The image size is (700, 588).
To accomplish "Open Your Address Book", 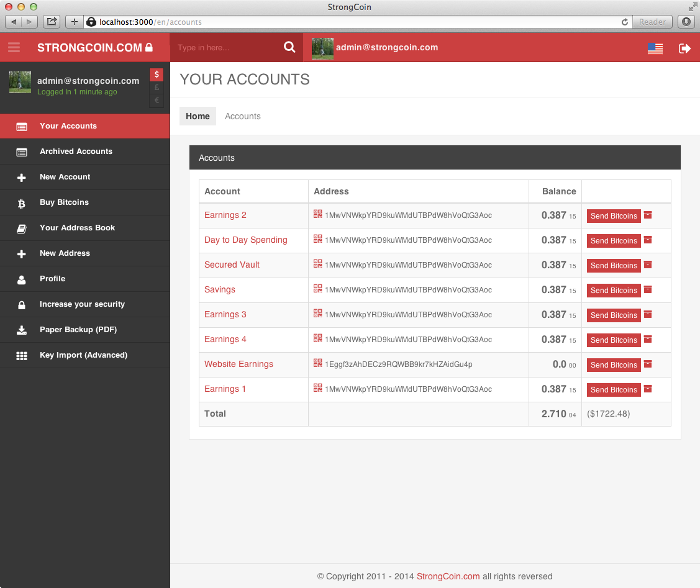I will pos(85,228).
